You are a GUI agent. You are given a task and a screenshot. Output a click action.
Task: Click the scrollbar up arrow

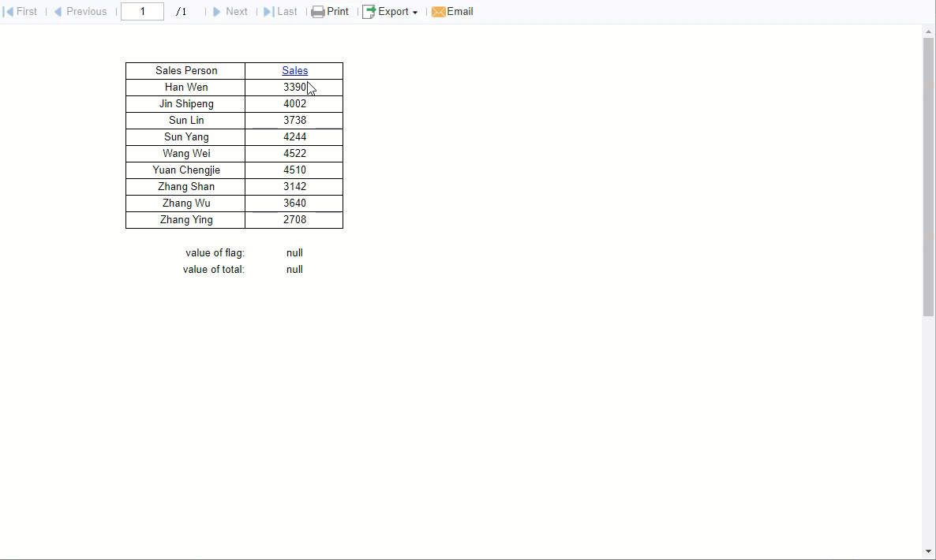click(x=928, y=32)
